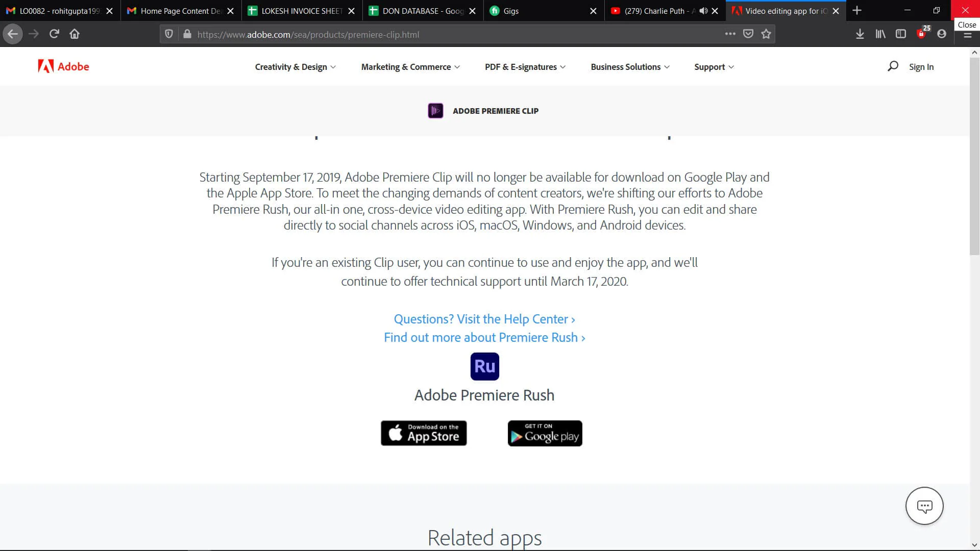Click the Adobe logo in top navigation

click(x=63, y=67)
